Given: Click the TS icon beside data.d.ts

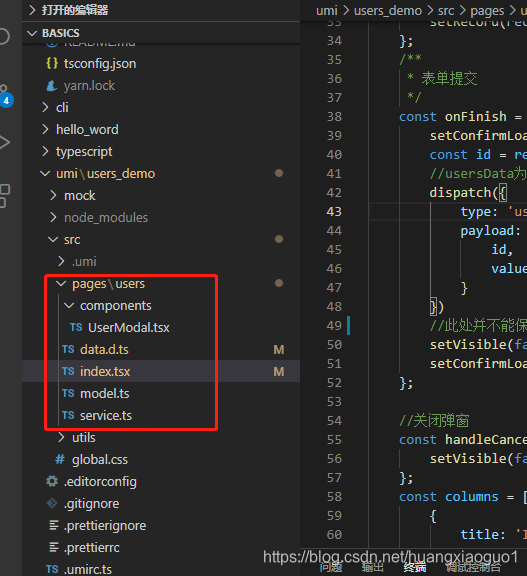Looking at the screenshot, I should (x=68, y=349).
